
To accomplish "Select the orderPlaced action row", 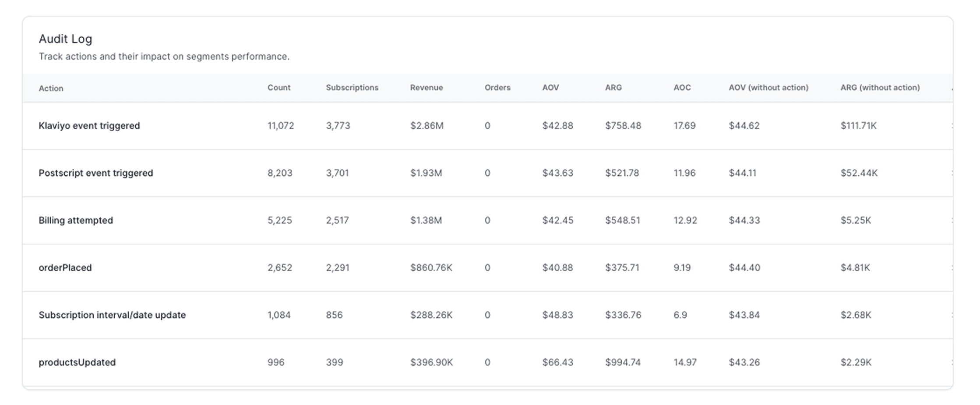I will (x=65, y=268).
